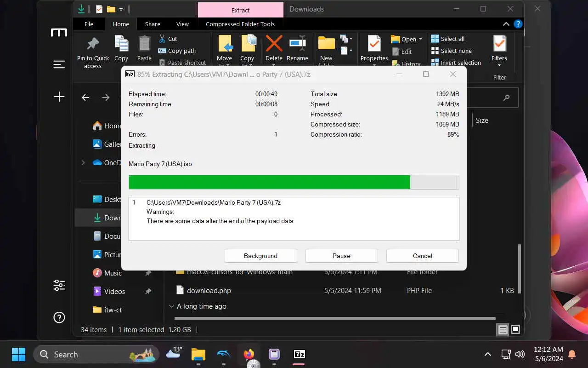Expand the OneDrive tree node
The image size is (588, 368).
(83, 162)
